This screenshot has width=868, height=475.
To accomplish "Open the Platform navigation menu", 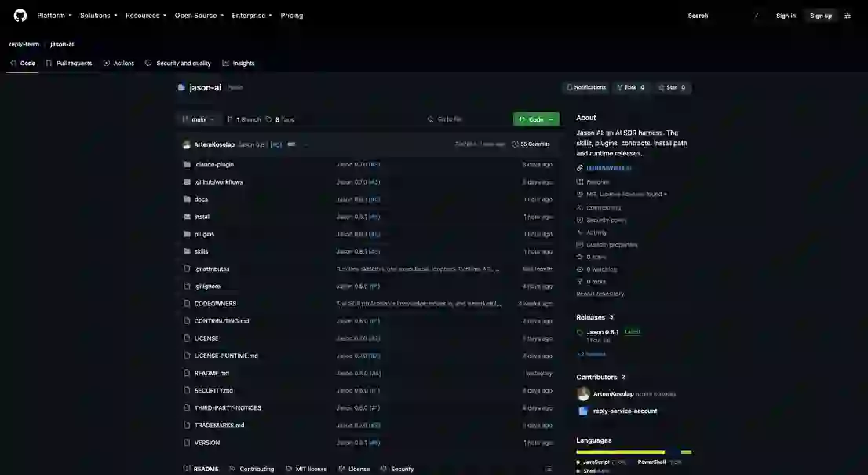I will [x=54, y=16].
